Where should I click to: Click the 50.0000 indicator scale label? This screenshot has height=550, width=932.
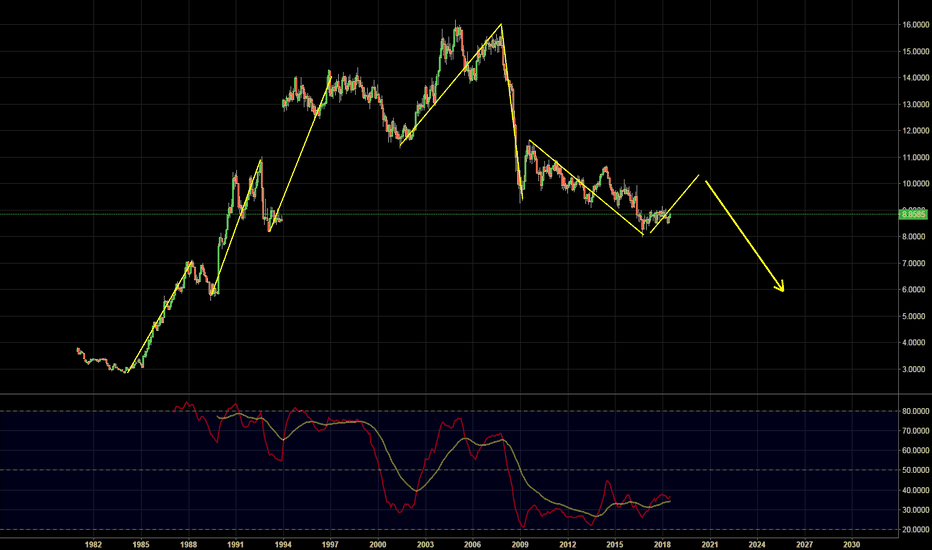point(915,470)
